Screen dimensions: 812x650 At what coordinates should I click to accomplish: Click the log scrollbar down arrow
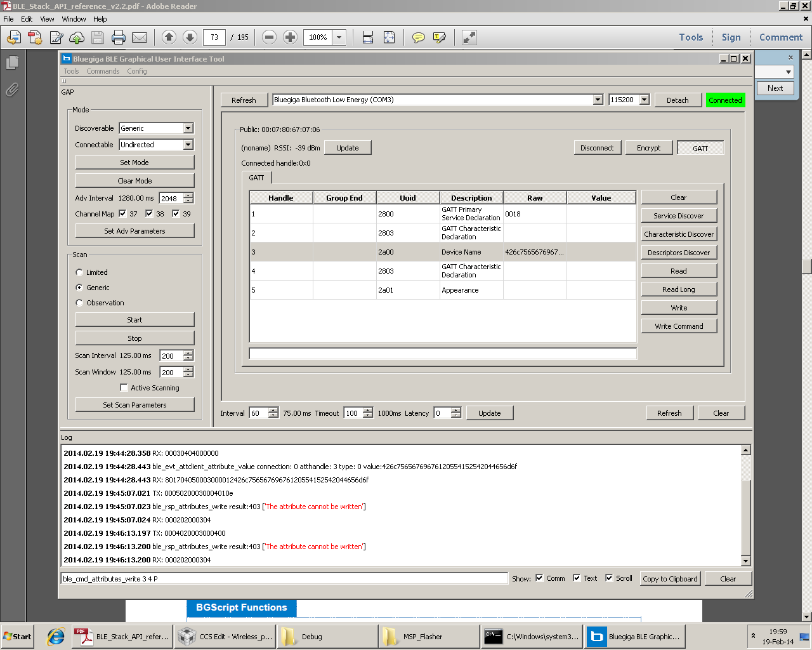pyautogui.click(x=746, y=561)
